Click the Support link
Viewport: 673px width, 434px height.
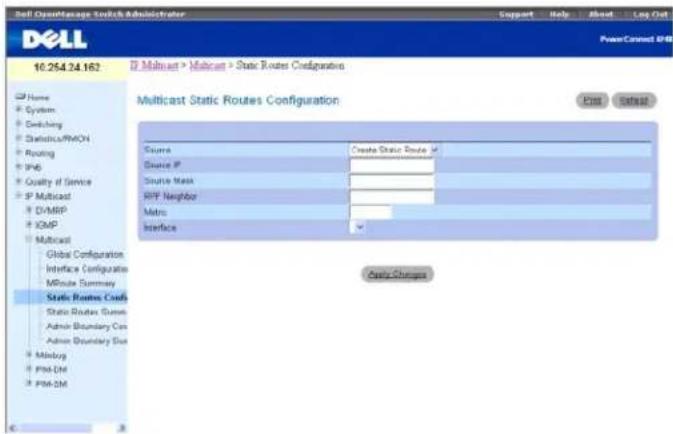point(516,14)
